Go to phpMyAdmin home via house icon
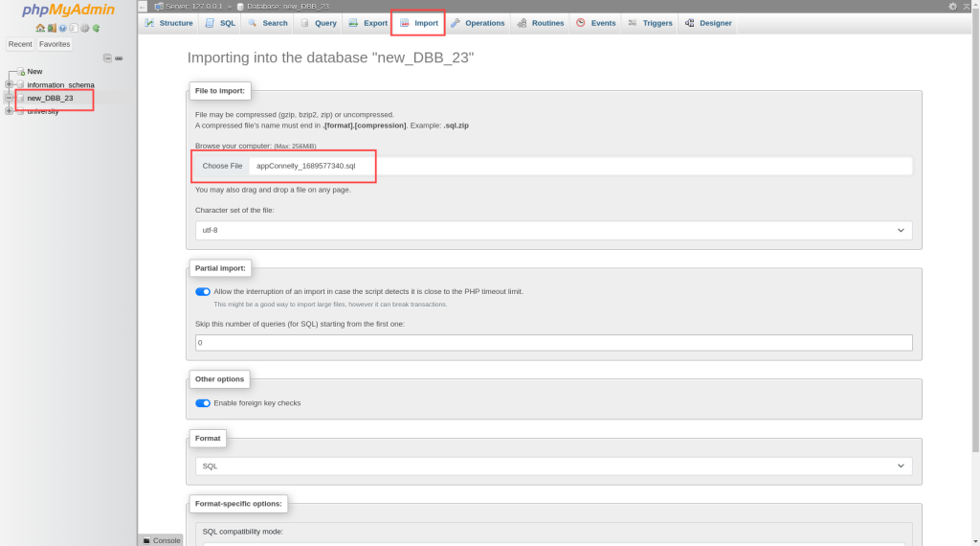Viewport: 980px width, 546px height. [x=40, y=28]
